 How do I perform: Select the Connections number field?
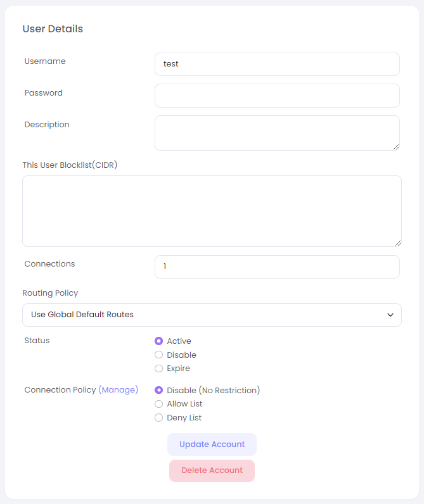[x=277, y=267]
